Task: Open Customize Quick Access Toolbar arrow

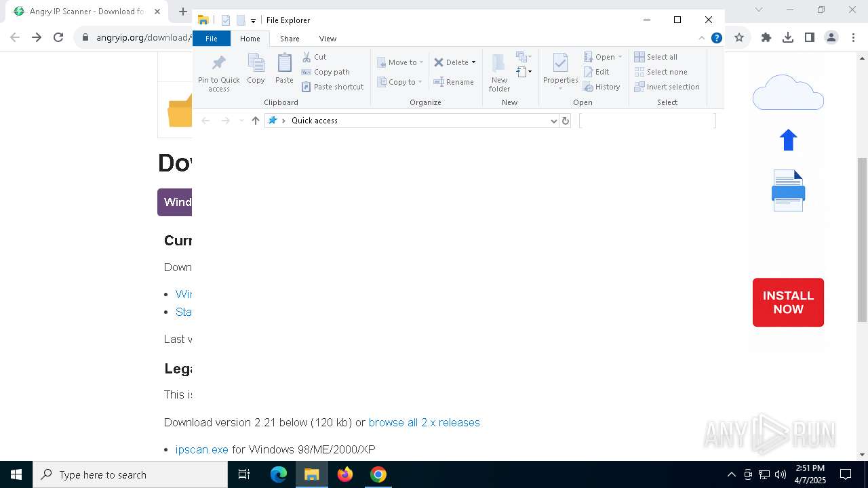Action: 253,21
